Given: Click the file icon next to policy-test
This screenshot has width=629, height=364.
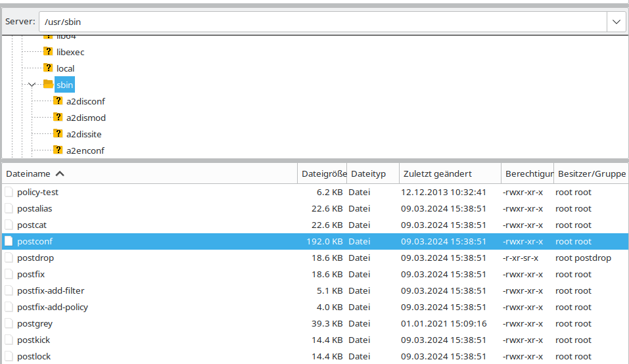Looking at the screenshot, I should pos(9,193).
